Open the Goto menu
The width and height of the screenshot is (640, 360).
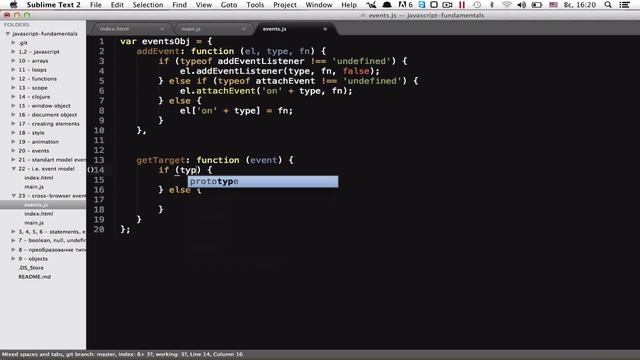pos(229,5)
